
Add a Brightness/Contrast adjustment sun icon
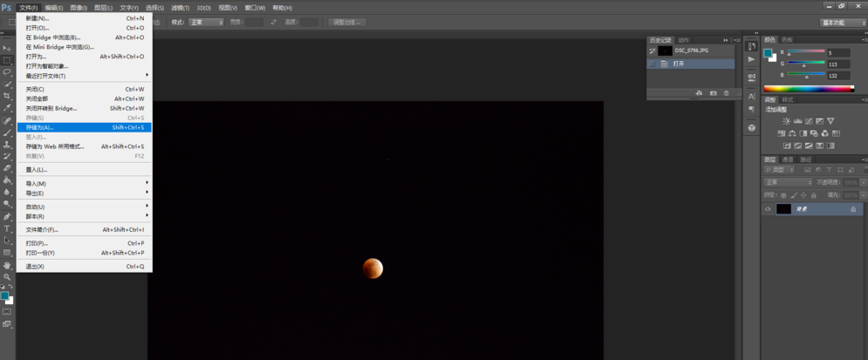[x=786, y=121]
